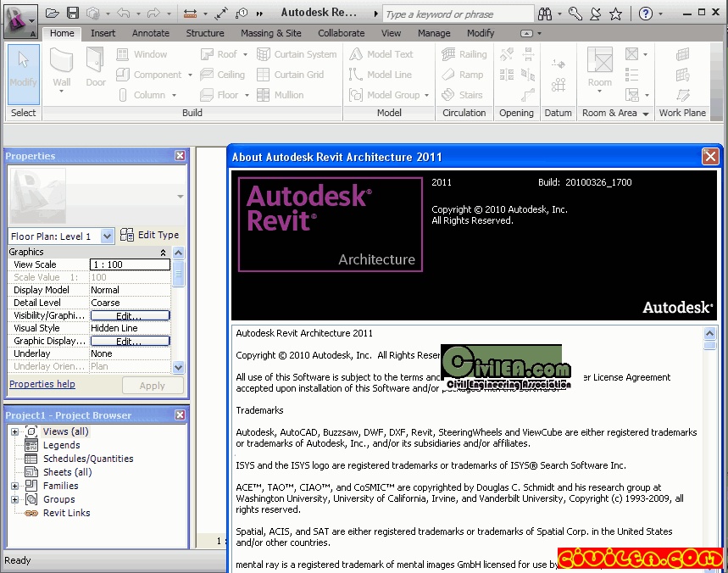Select the Modify arrow tool
This screenshot has width=728, height=573.
pyautogui.click(x=23, y=75)
